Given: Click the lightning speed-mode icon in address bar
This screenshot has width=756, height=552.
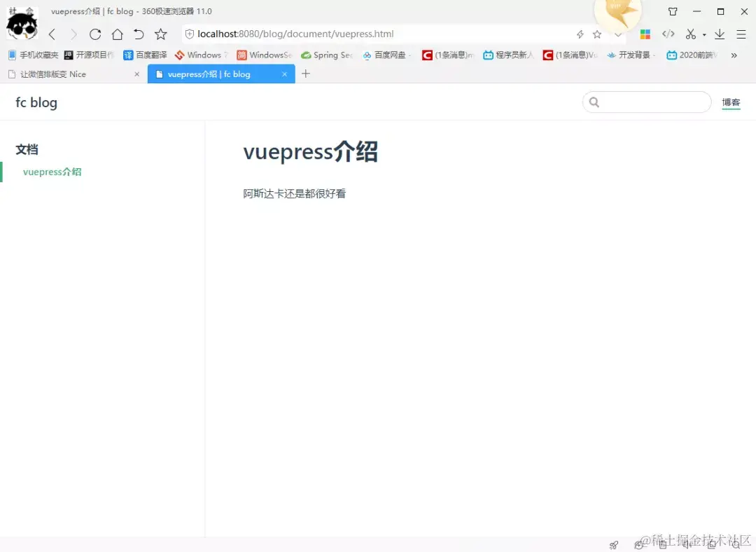Looking at the screenshot, I should pos(580,34).
